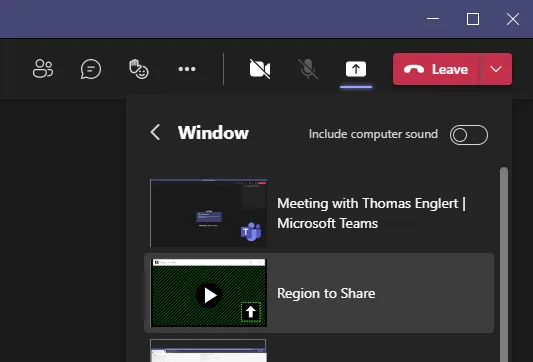This screenshot has width=533, height=362.
Task: Open the participants panel icon
Action: click(43, 69)
